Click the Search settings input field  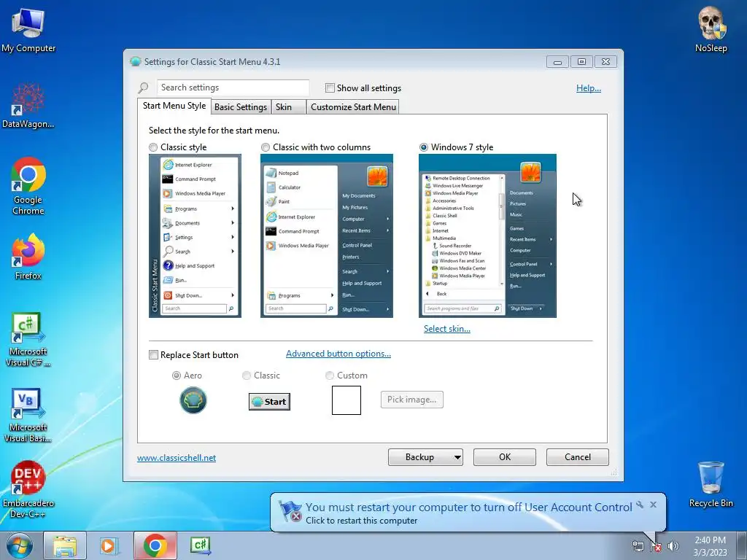[233, 87]
